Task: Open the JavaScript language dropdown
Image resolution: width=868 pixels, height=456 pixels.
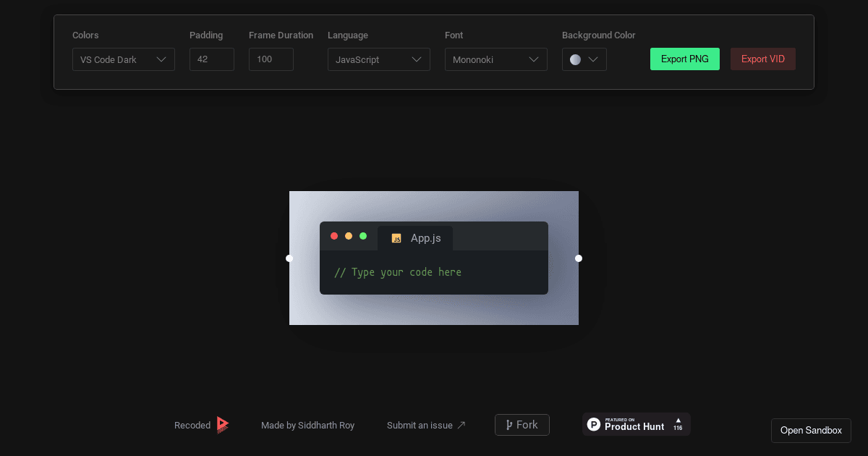Action: [378, 59]
